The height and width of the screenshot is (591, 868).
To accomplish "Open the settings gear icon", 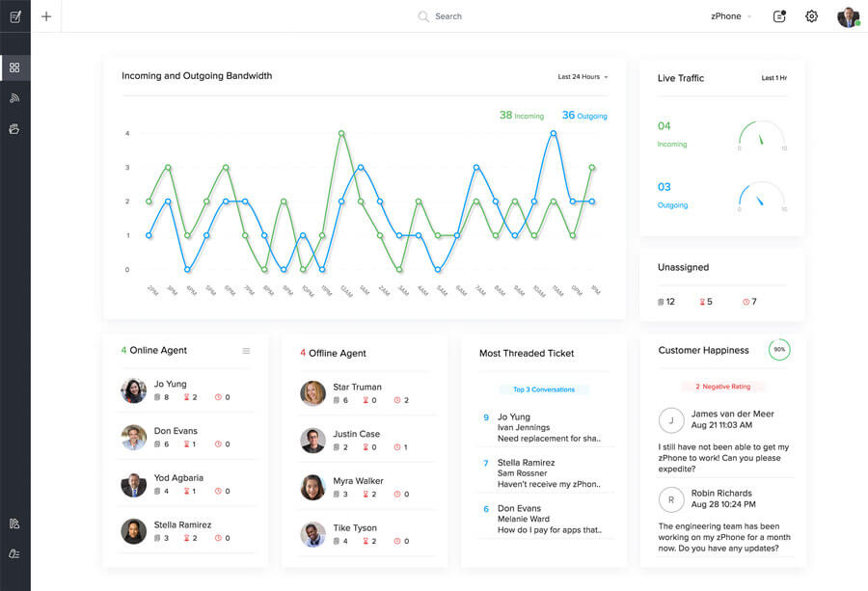I will click(x=811, y=16).
